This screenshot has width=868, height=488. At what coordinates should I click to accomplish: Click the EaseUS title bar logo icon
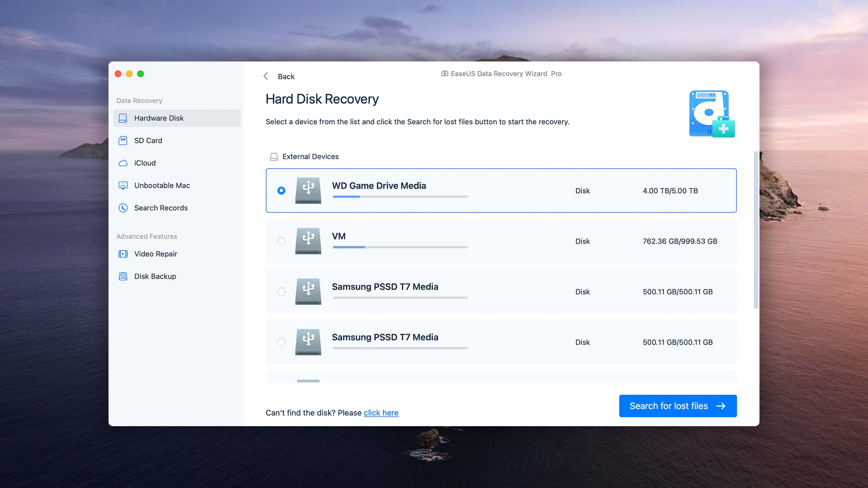[444, 73]
